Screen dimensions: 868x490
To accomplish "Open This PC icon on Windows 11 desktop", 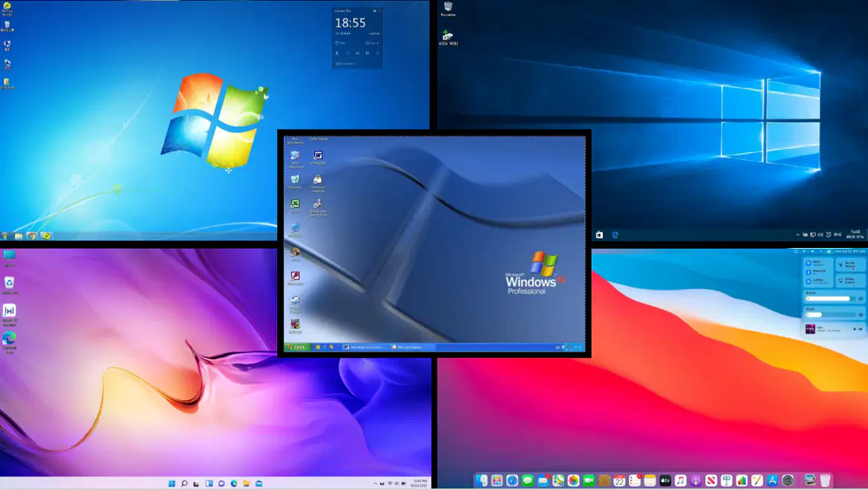I will 10,257.
